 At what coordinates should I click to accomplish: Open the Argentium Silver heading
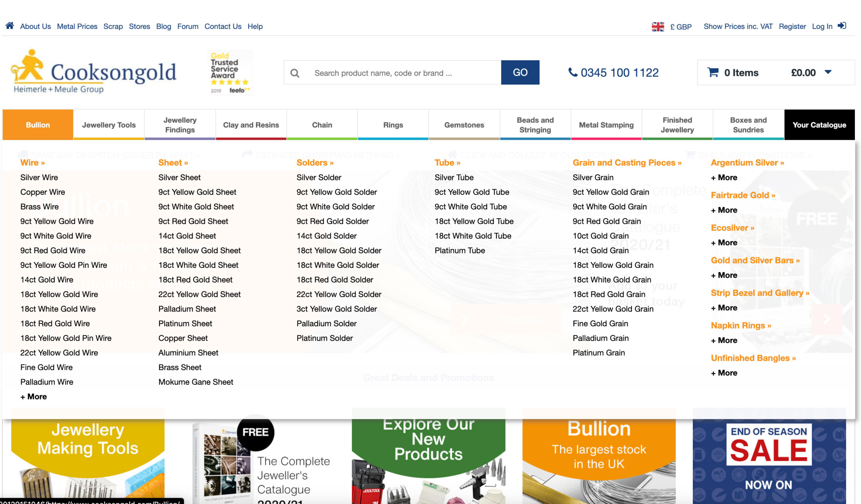click(748, 163)
